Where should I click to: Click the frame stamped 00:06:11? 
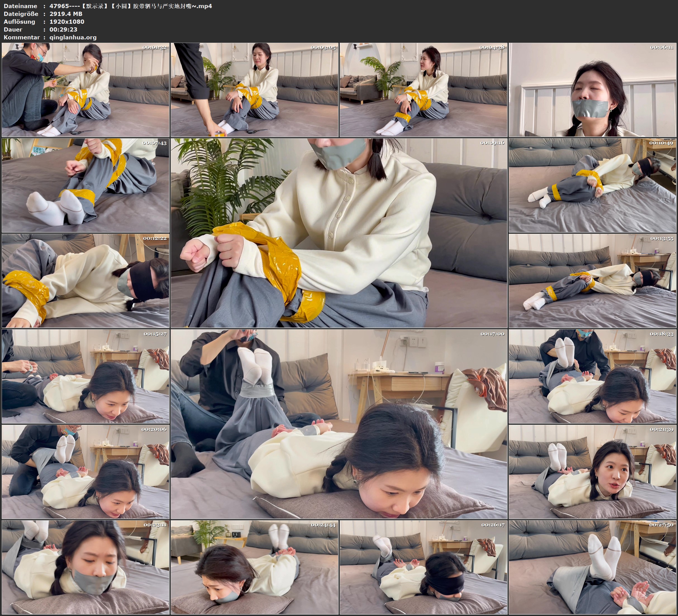pos(593,89)
